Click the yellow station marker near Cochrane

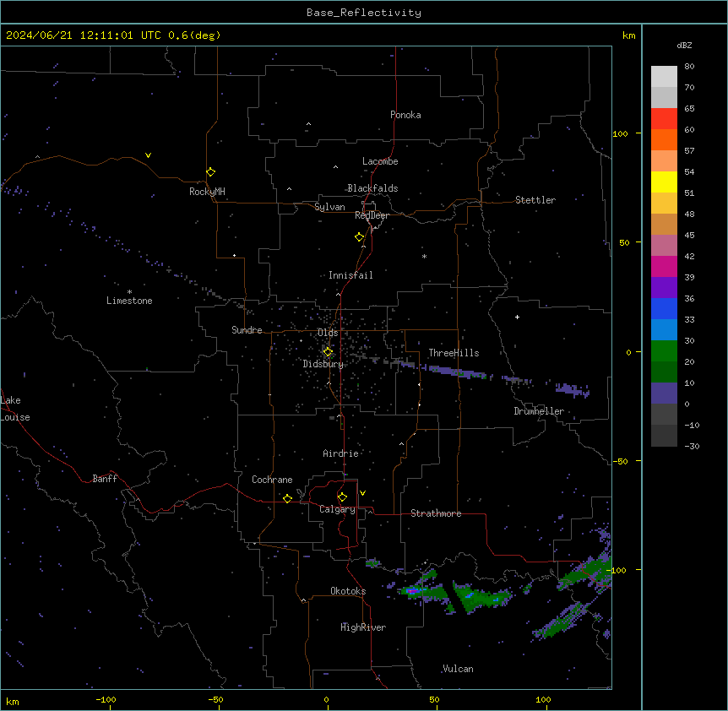click(x=287, y=498)
